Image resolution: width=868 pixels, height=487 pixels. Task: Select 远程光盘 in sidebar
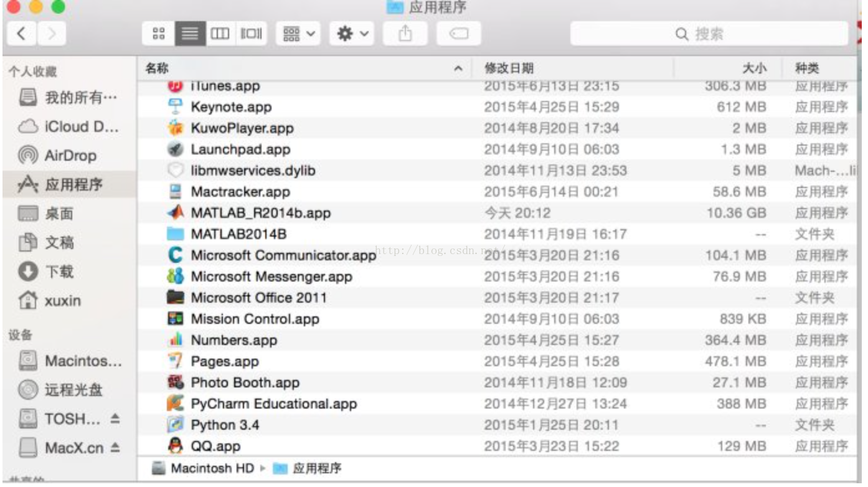click(60, 390)
